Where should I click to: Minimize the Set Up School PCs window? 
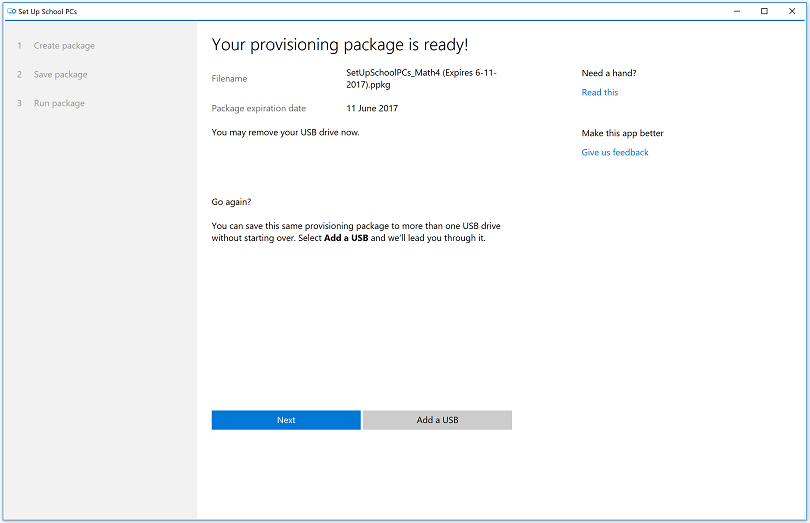coord(738,11)
